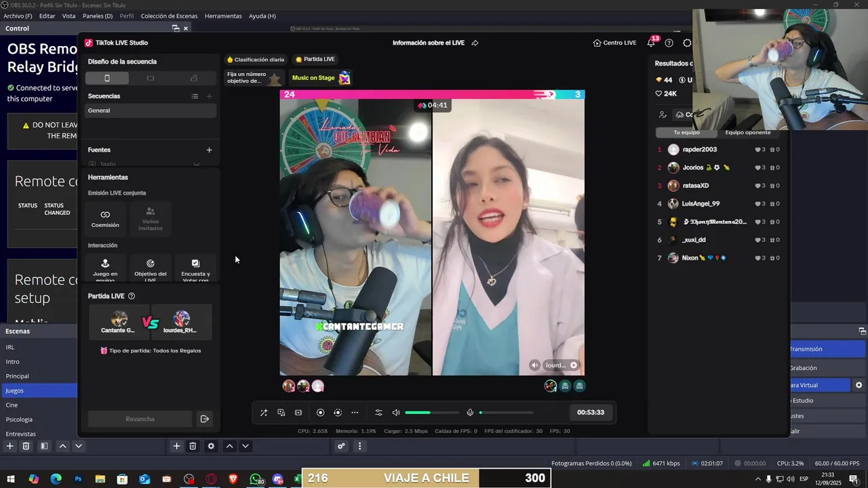This screenshot has width=868, height=488.
Task: Open Centro LIVE
Action: coord(614,43)
